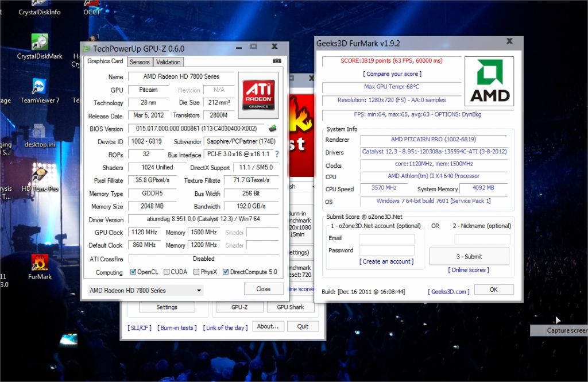Click the Nickname optional input field
This screenshot has width=588, height=382.
(482, 238)
